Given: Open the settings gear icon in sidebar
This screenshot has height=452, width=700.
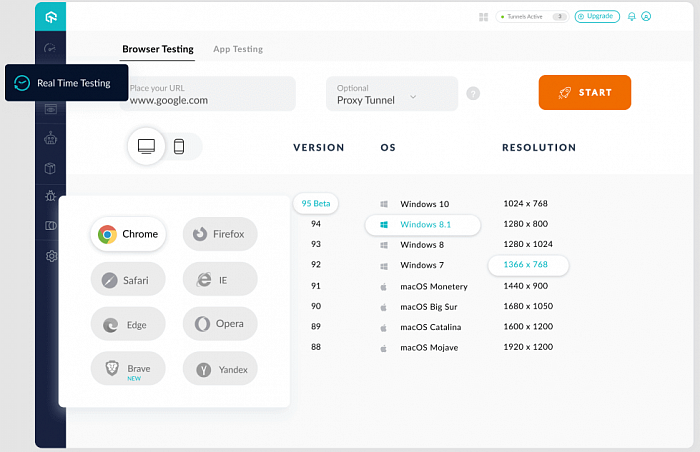Looking at the screenshot, I should tap(51, 256).
